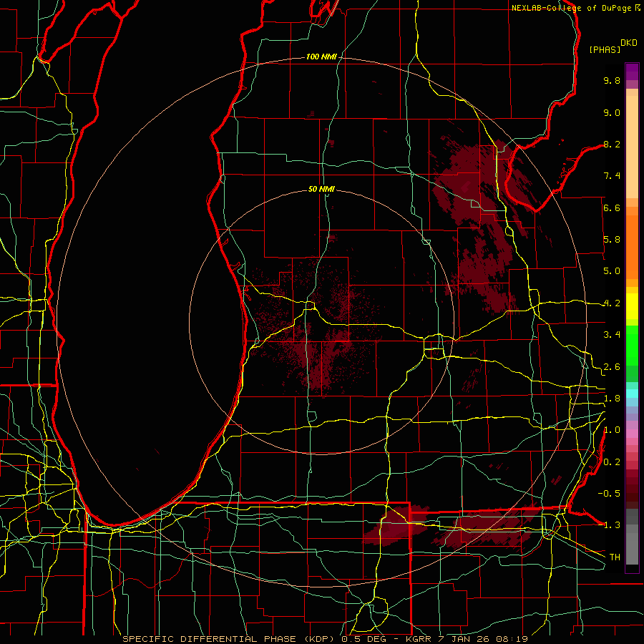Click the 1.0 scale value

click(612, 430)
